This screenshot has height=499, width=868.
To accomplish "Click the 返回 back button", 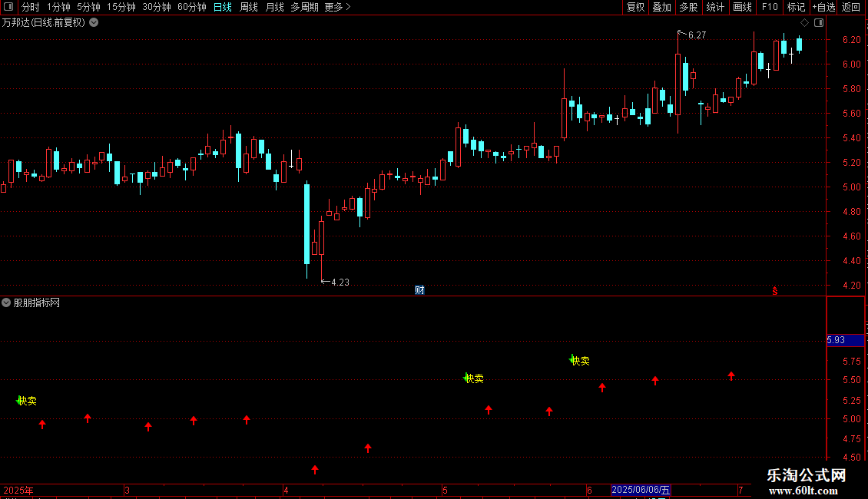I will [x=851, y=7].
